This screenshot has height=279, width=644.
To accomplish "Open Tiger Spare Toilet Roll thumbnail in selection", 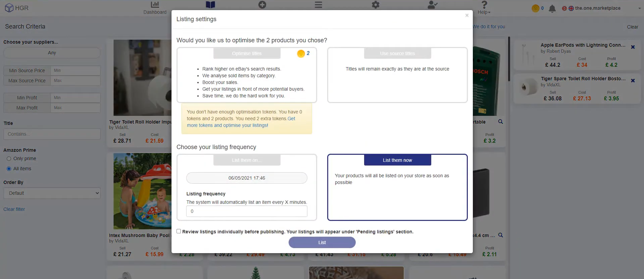I will coord(528,87).
